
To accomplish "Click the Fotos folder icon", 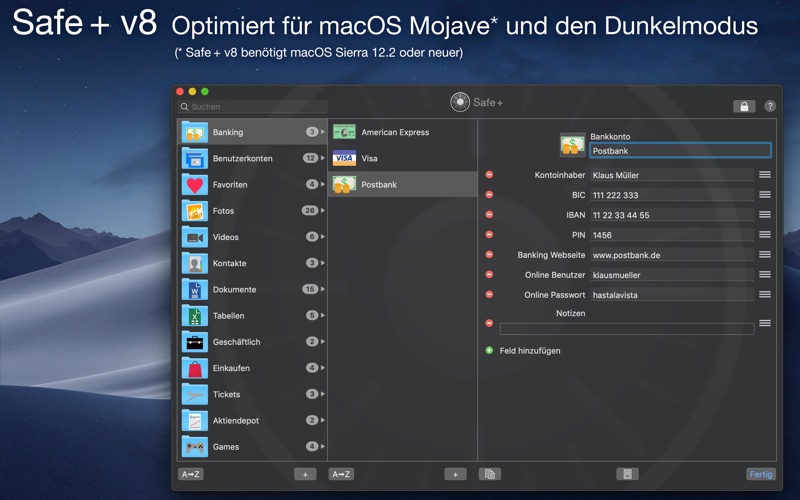I will click(194, 211).
